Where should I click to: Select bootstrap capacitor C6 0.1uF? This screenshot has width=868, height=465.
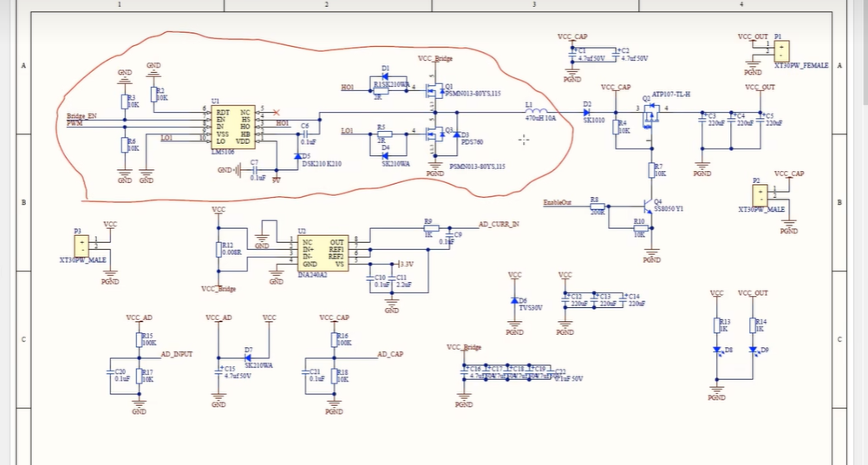304,134
